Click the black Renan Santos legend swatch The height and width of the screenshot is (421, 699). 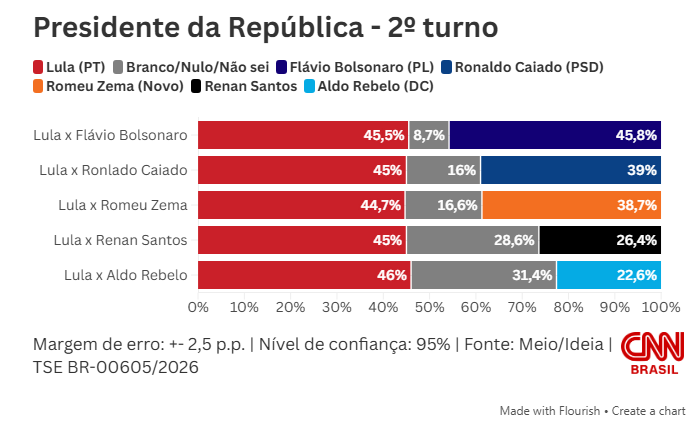click(x=196, y=86)
